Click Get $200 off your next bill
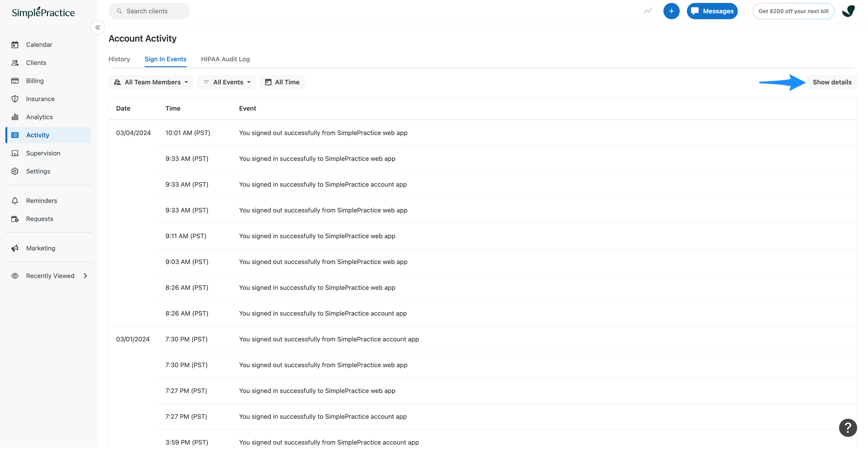The image size is (868, 457). pos(793,11)
